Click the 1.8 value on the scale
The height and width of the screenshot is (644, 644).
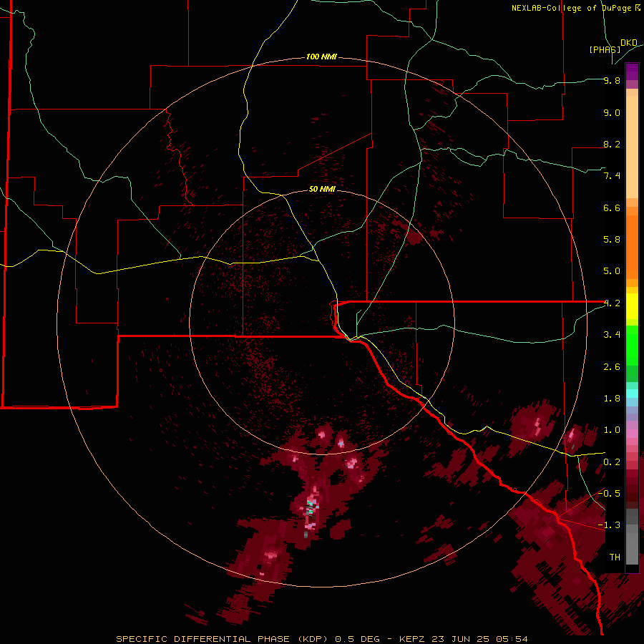(x=612, y=399)
